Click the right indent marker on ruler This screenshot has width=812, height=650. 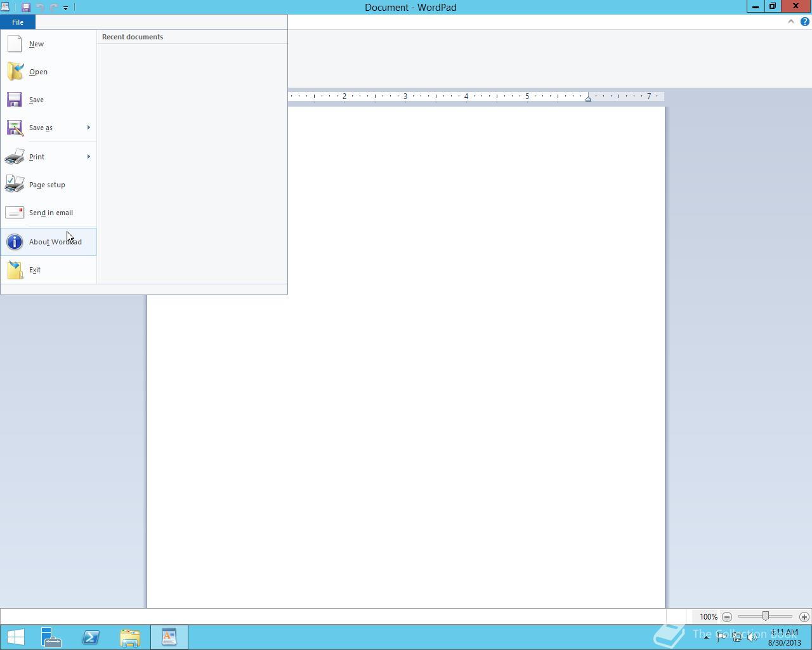[588, 98]
